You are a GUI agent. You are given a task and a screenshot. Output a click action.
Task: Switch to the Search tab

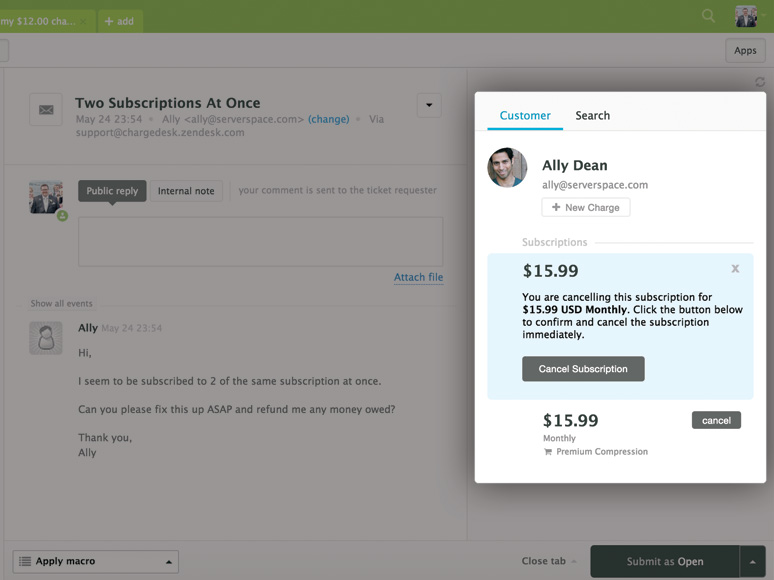pos(592,116)
